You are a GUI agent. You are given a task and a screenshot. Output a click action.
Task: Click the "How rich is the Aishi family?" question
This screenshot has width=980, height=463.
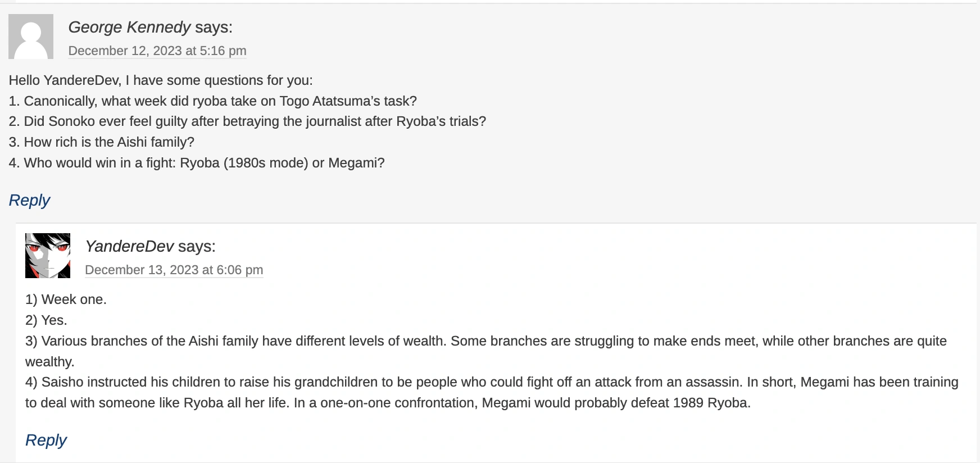coord(102,142)
